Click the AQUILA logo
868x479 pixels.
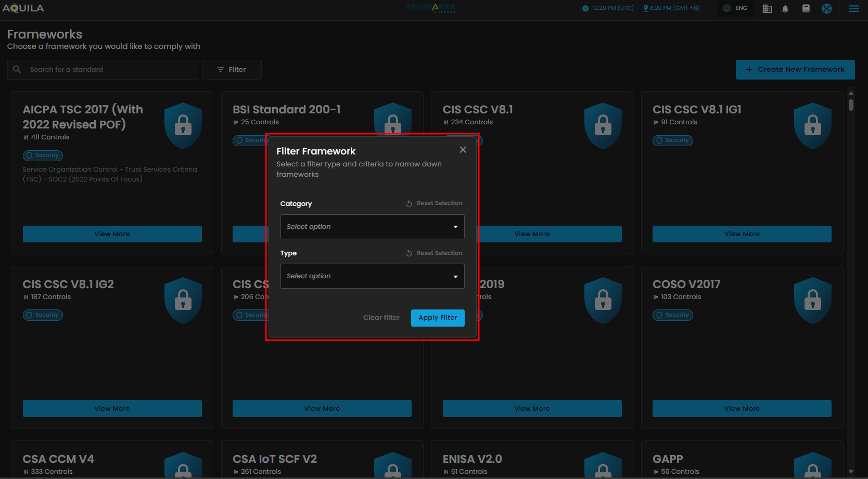pos(23,8)
